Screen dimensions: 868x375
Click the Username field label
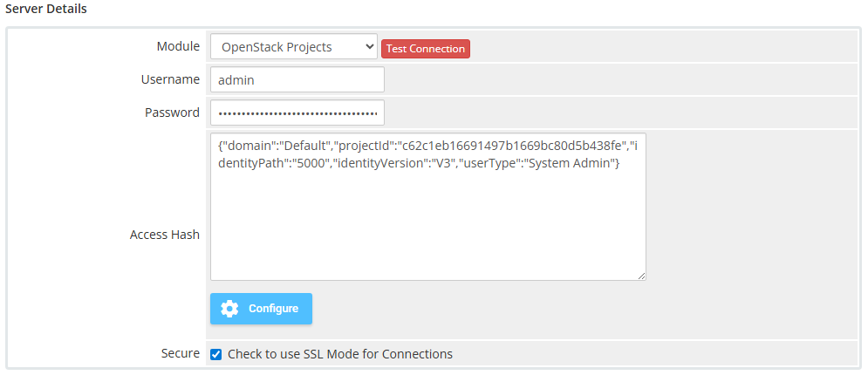pyautogui.click(x=170, y=79)
